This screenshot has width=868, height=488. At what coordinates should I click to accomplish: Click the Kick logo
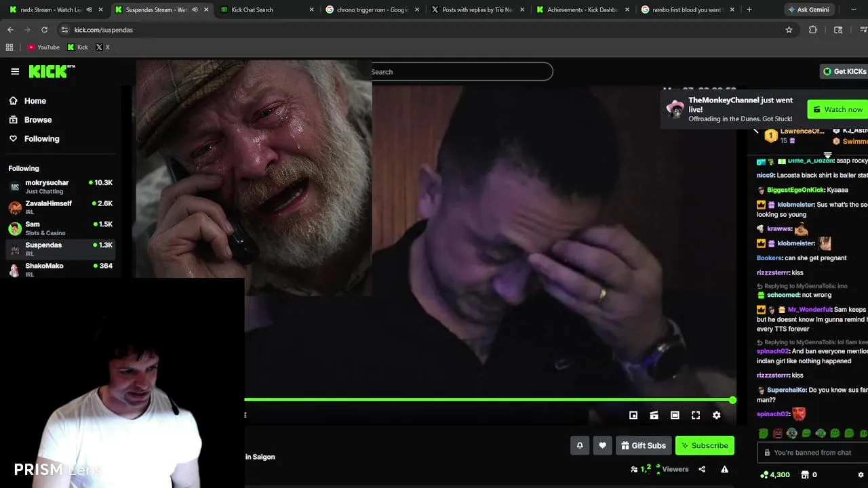coord(52,71)
